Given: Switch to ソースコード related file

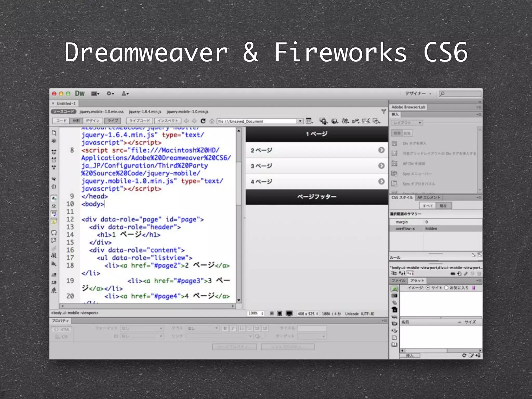Looking at the screenshot, I should click(x=63, y=111).
